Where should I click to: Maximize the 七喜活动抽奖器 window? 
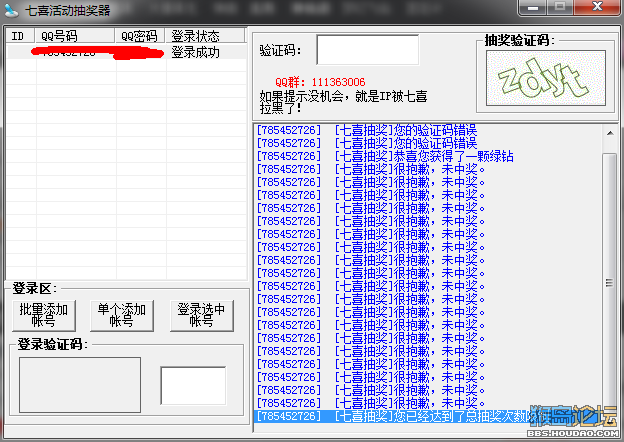click(x=560, y=7)
